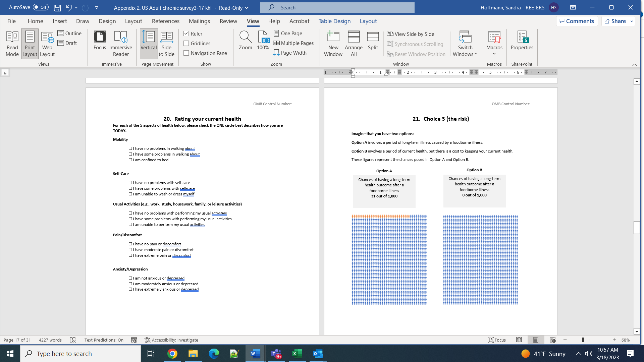
Task: Open Read Mode view
Action: pyautogui.click(x=12, y=44)
